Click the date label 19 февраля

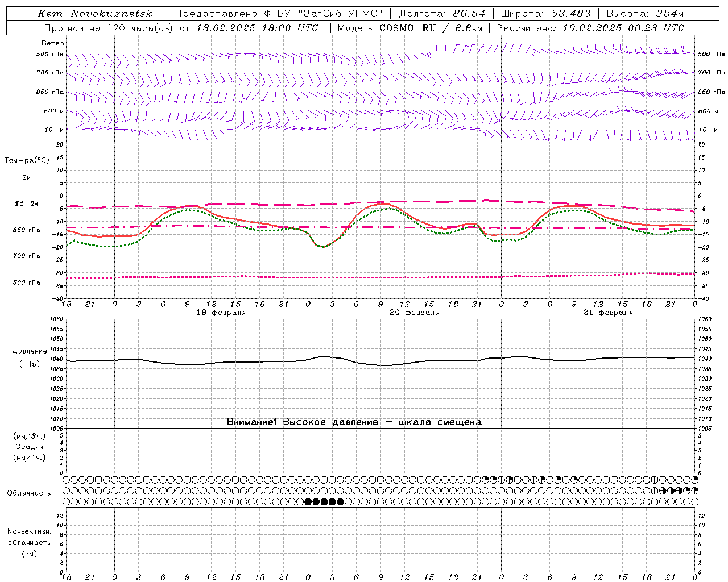pos(221,313)
